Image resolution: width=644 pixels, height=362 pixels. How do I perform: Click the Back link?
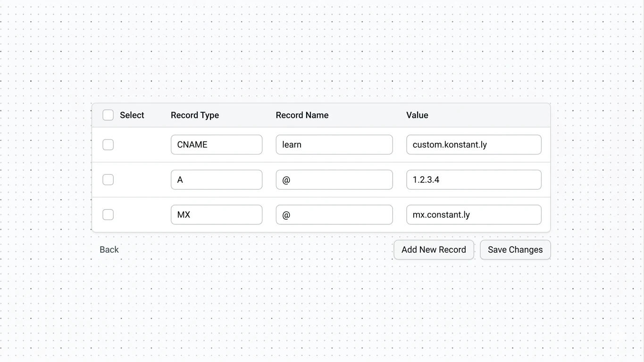tap(109, 249)
